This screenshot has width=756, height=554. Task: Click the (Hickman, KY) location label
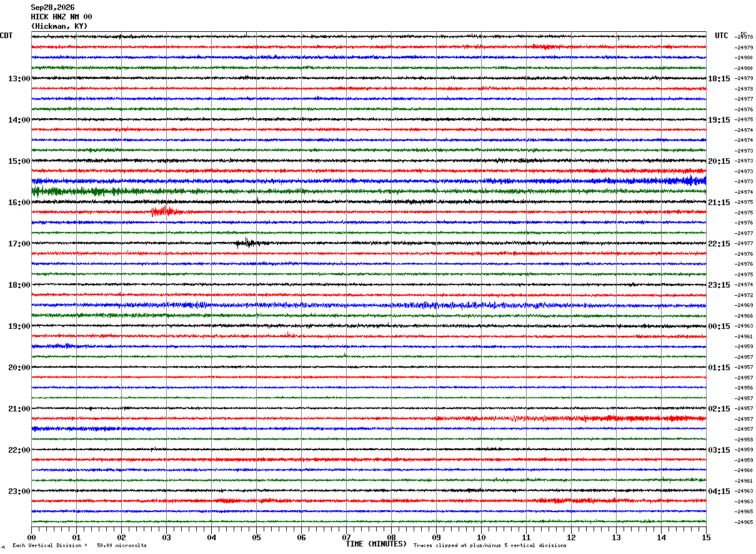tap(59, 26)
